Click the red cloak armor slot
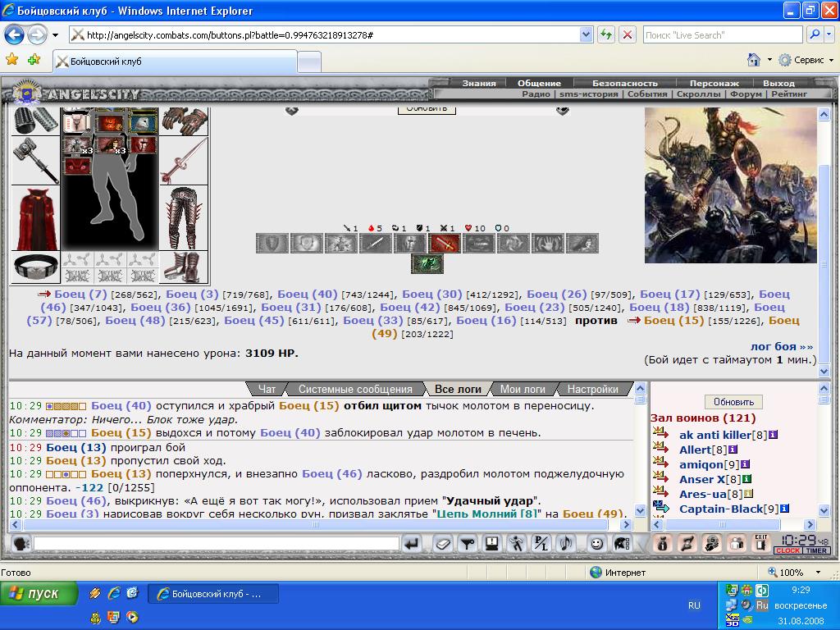 point(35,218)
